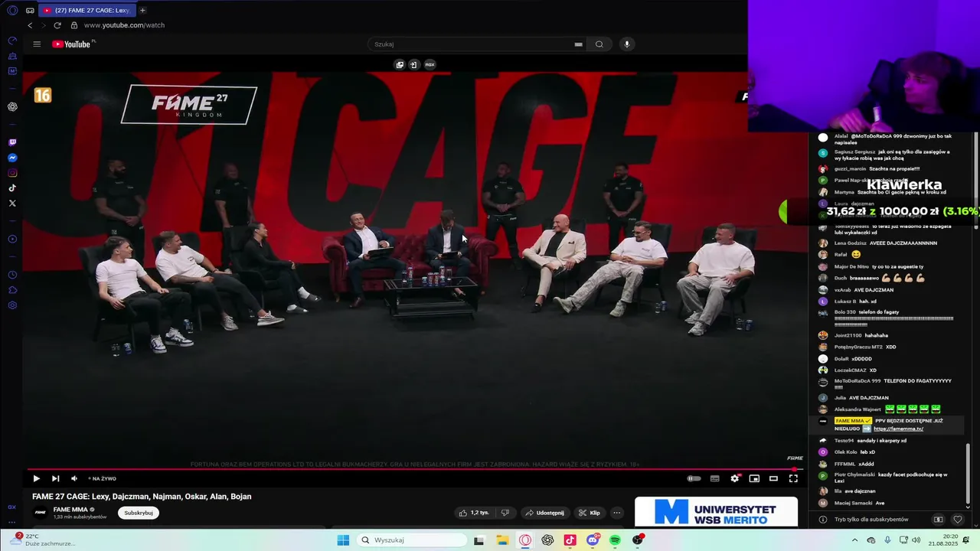Image resolution: width=980 pixels, height=551 pixels.
Task: Dislike the video
Action: (505, 513)
